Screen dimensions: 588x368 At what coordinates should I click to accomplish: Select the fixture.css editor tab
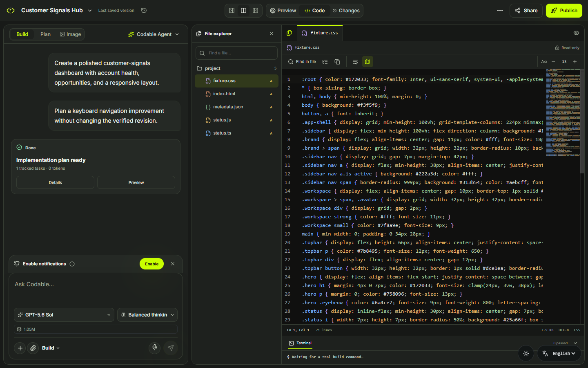point(320,33)
